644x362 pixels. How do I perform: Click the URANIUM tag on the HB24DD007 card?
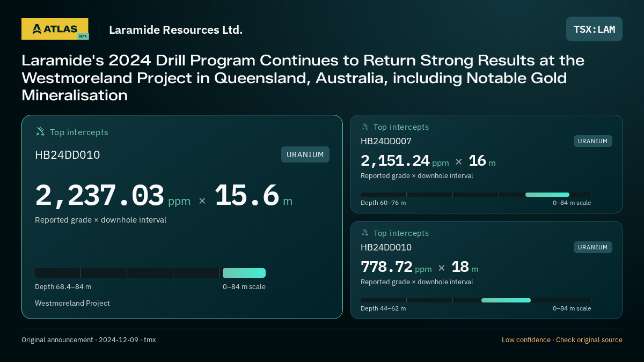593,141
